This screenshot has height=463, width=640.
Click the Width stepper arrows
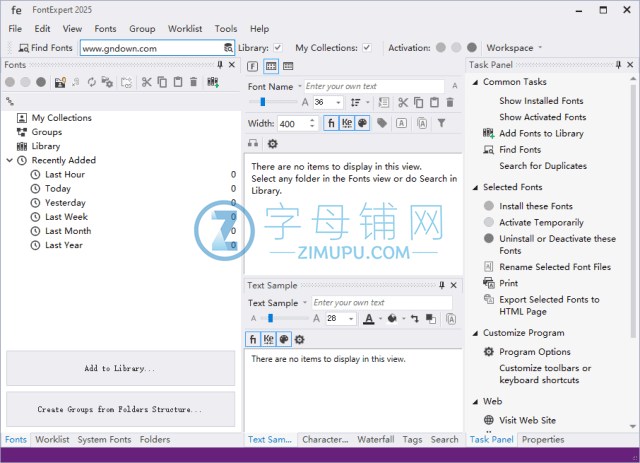[312, 123]
